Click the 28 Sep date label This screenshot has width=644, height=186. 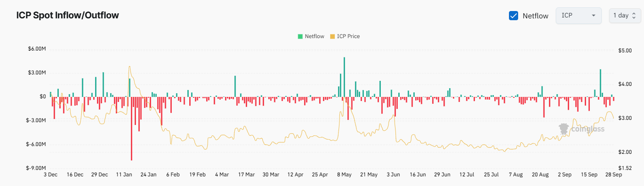(x=613, y=175)
